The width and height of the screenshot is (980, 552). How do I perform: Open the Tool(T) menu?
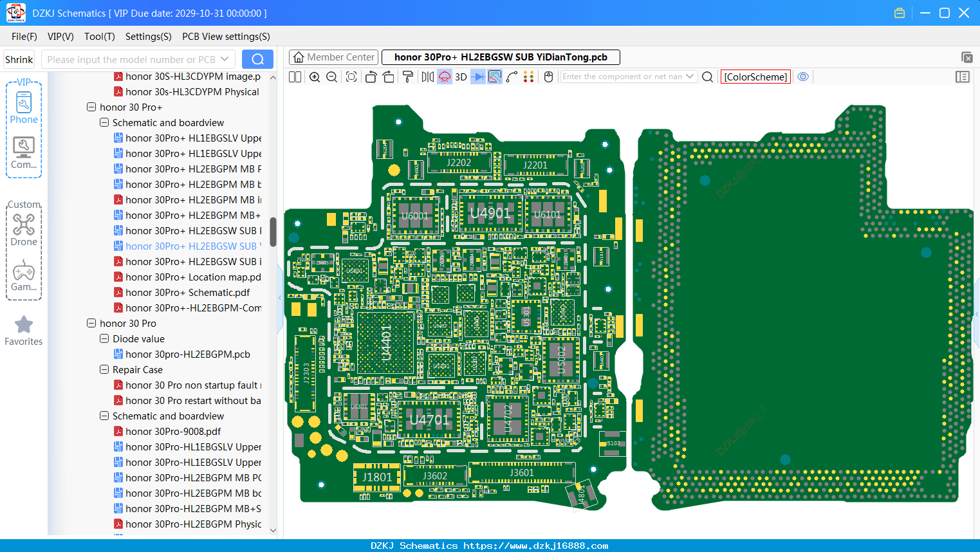[x=100, y=37]
